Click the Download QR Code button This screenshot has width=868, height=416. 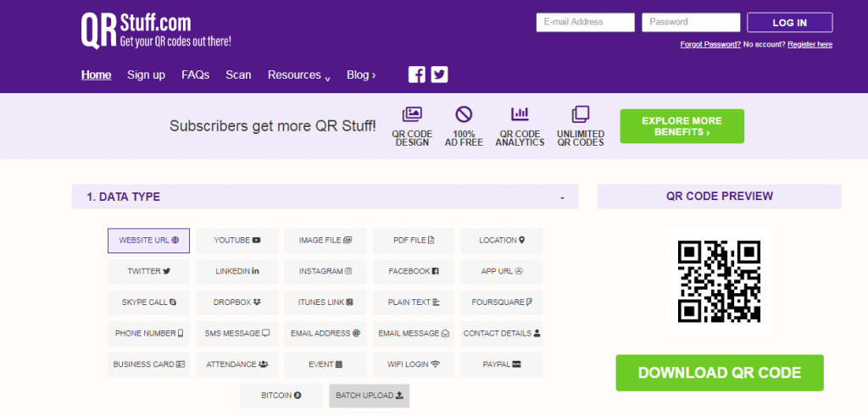click(720, 373)
